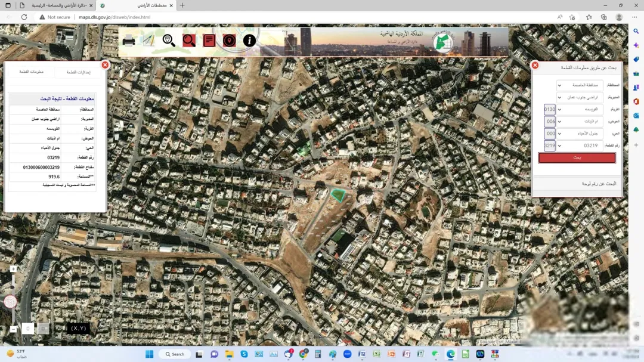
Task: Select the location search magnifier with map pin
Action: (169, 41)
